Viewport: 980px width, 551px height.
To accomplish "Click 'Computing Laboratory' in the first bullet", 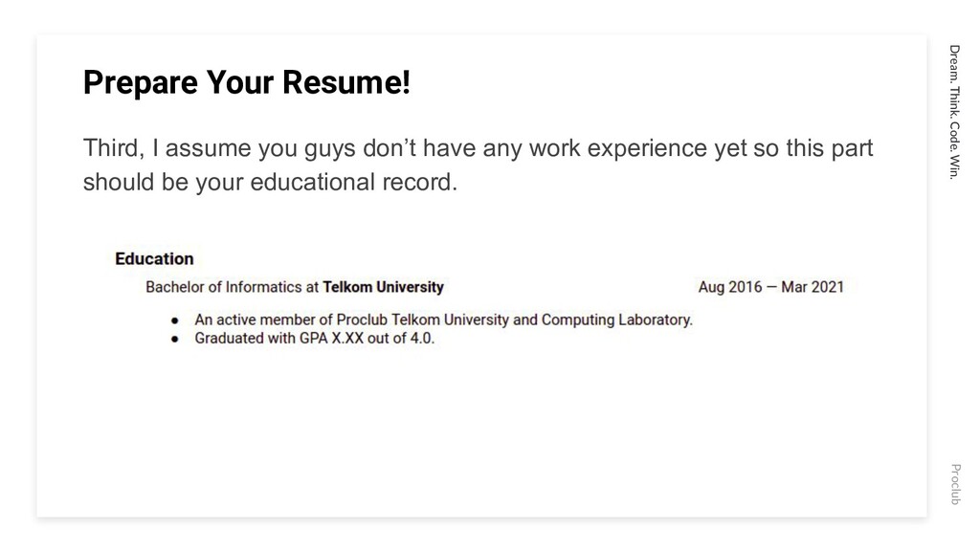I will coord(617,320).
